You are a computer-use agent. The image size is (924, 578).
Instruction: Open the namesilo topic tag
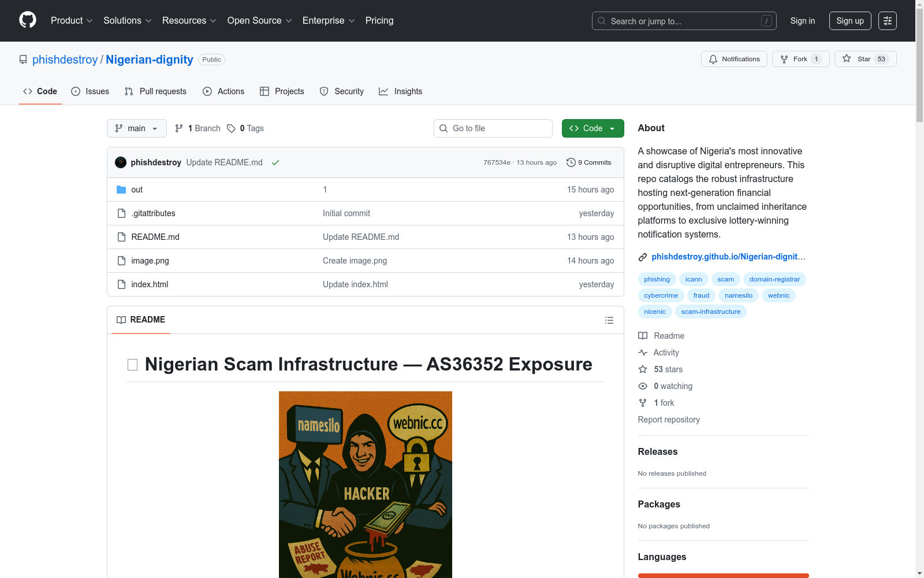(x=739, y=295)
